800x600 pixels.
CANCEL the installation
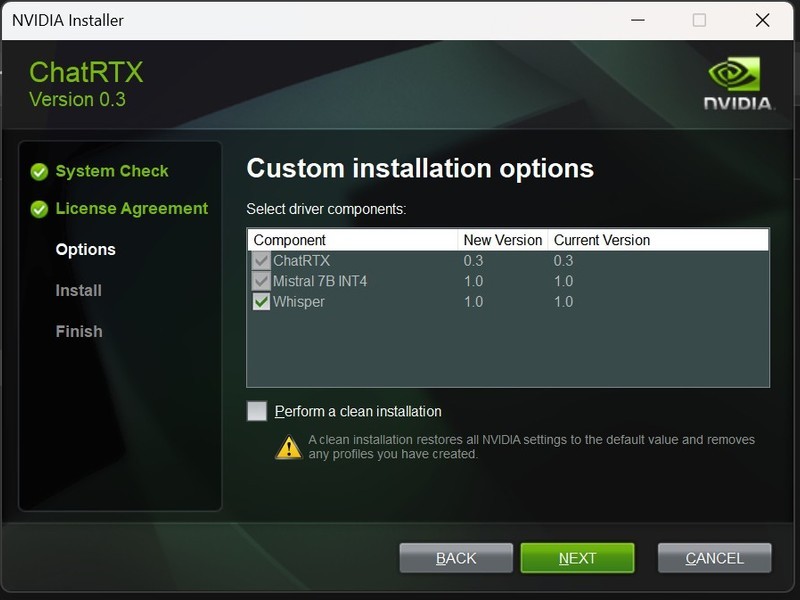click(x=714, y=558)
